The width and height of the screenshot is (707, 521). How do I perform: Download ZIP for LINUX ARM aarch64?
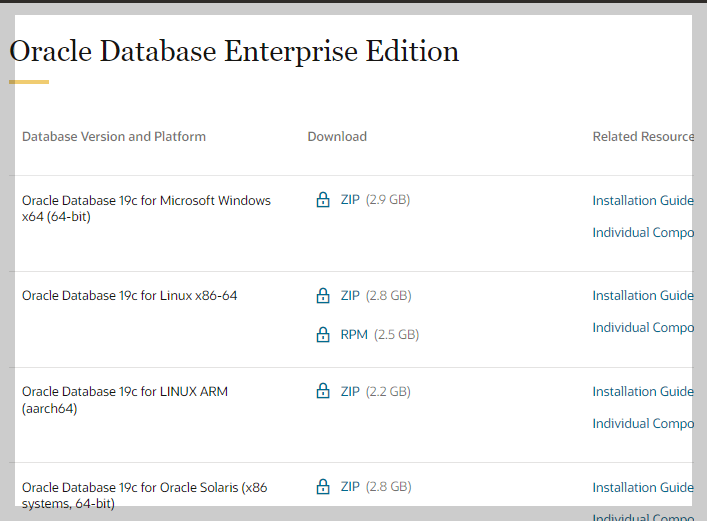pyautogui.click(x=350, y=392)
